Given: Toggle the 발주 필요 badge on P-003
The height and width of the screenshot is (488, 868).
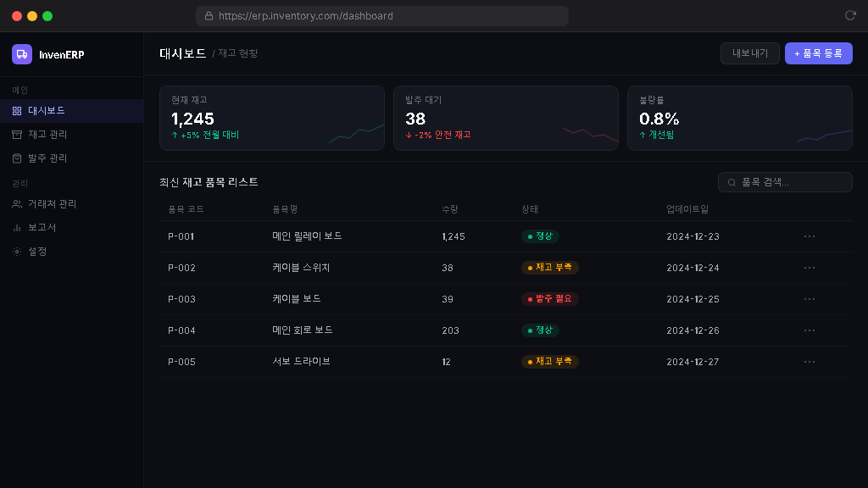Looking at the screenshot, I should [x=548, y=299].
